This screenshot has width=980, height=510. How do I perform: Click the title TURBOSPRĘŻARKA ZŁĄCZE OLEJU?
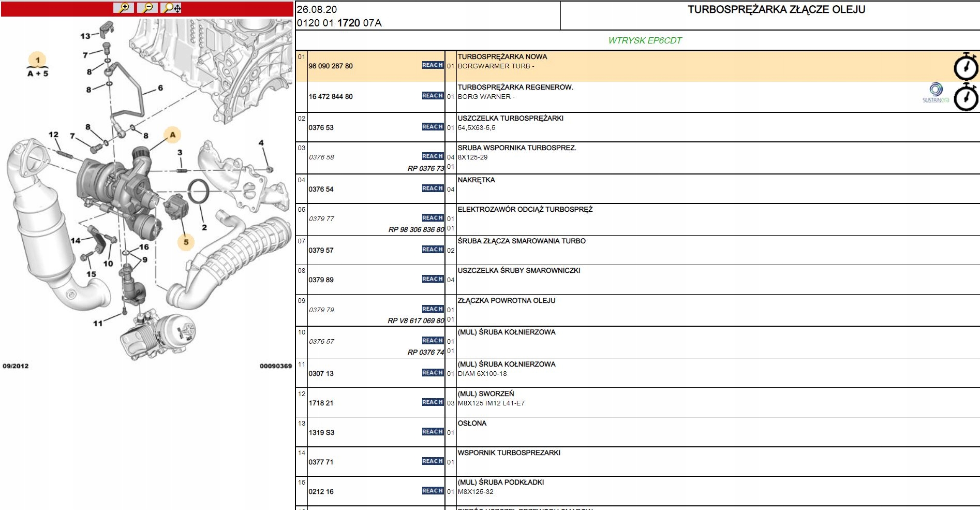pos(777,9)
